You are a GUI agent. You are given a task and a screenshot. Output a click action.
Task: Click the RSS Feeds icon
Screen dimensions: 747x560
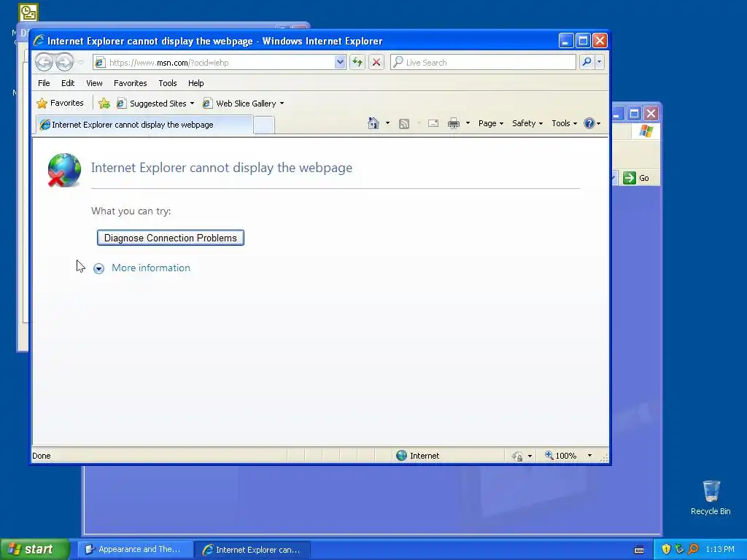(x=404, y=124)
